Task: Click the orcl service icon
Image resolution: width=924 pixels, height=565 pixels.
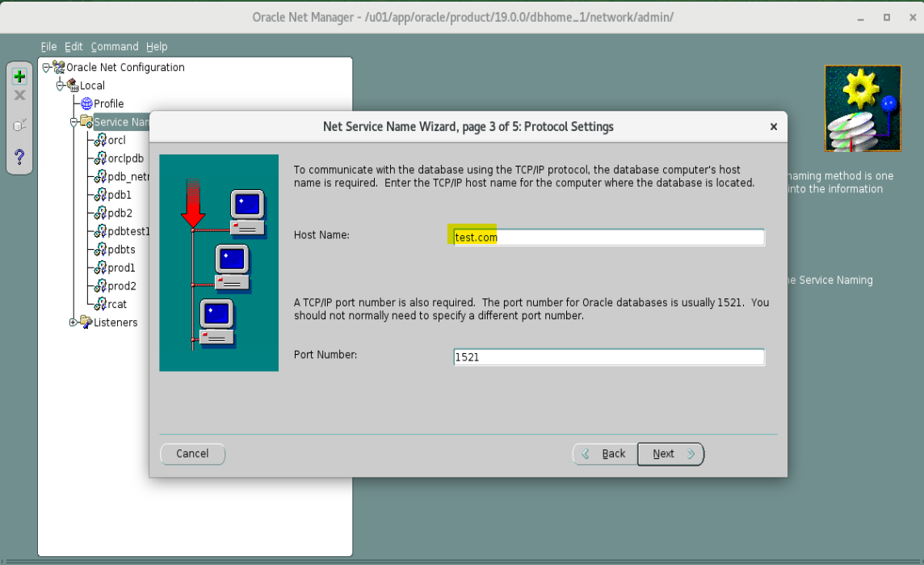Action: (x=101, y=140)
